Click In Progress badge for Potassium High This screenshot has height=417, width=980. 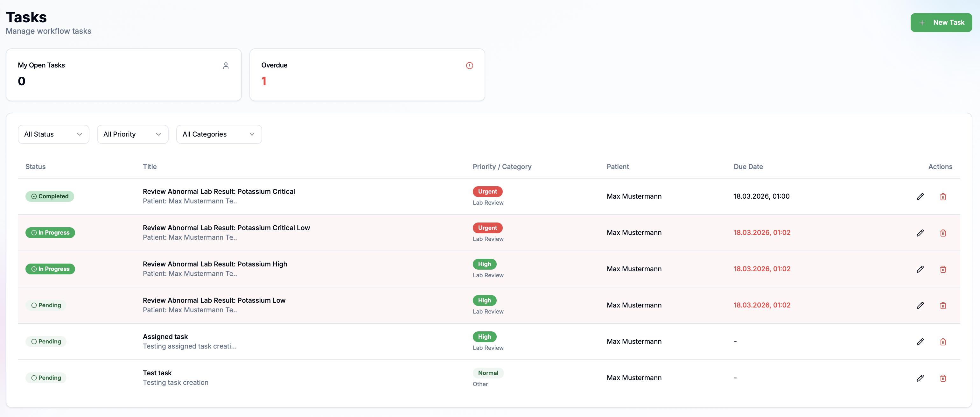coord(50,269)
